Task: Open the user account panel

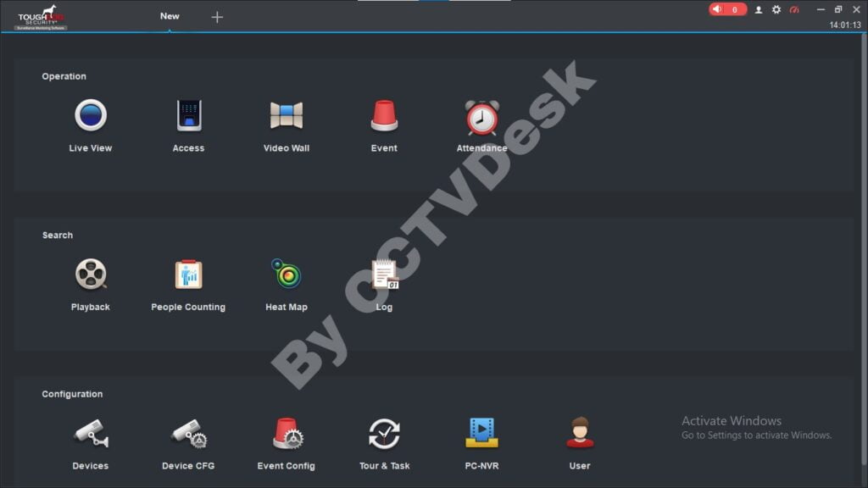Action: [757, 9]
